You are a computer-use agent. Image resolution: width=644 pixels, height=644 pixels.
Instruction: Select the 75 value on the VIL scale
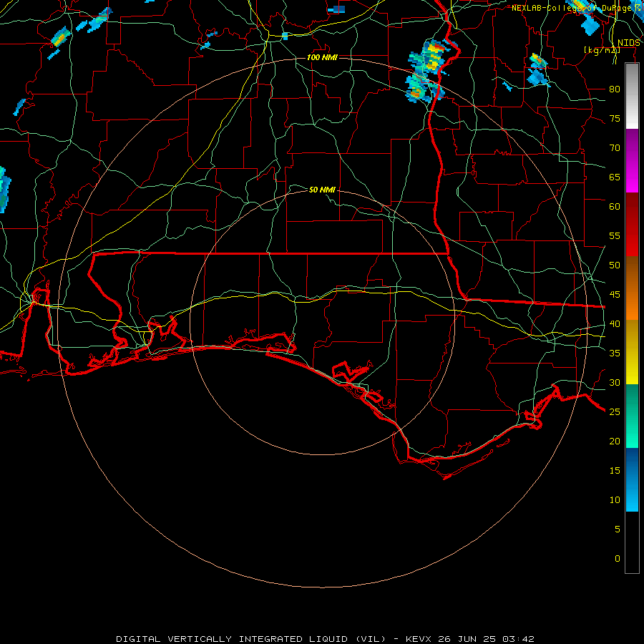click(x=615, y=118)
